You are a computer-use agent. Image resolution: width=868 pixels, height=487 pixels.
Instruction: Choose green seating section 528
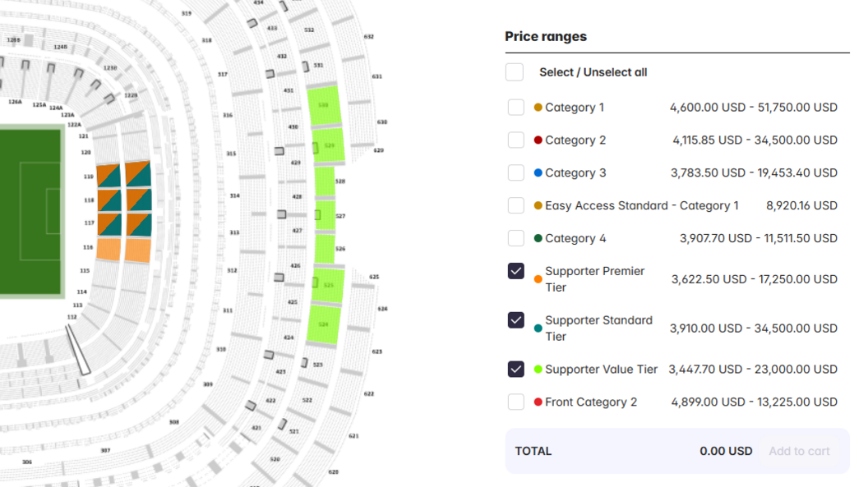[325, 181]
